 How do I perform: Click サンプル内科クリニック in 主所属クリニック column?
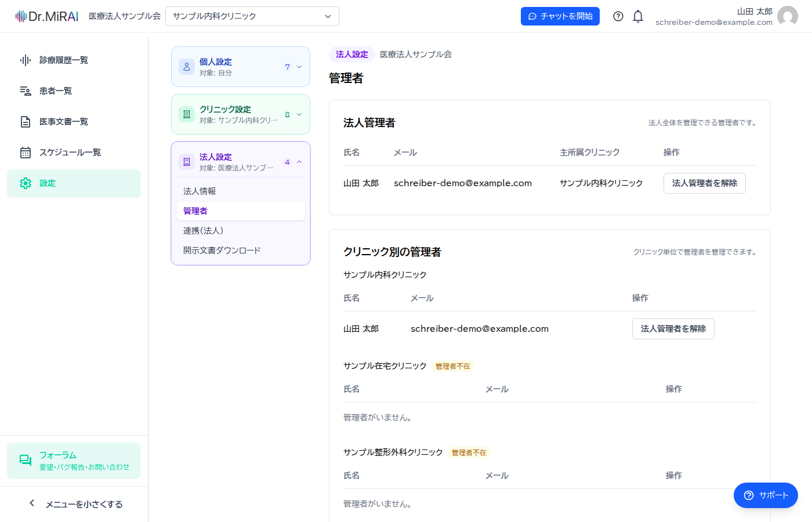coord(601,183)
